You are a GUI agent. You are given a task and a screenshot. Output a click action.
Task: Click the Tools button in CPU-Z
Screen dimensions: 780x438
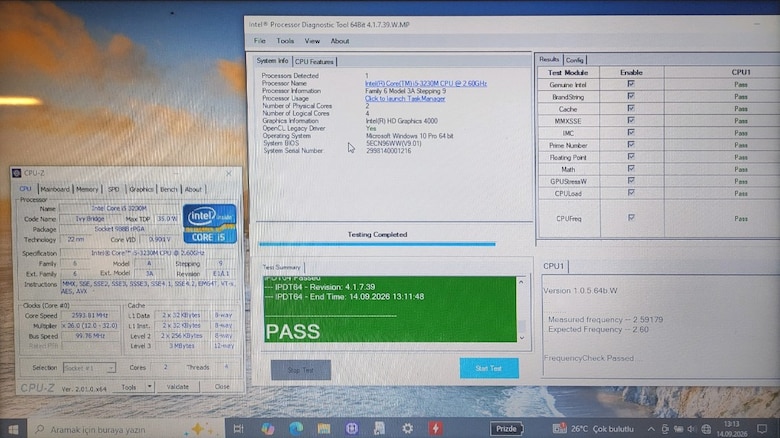click(129, 387)
